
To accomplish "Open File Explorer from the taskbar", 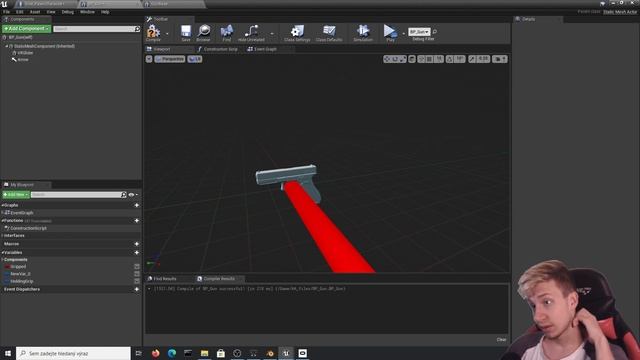I will coord(204,353).
